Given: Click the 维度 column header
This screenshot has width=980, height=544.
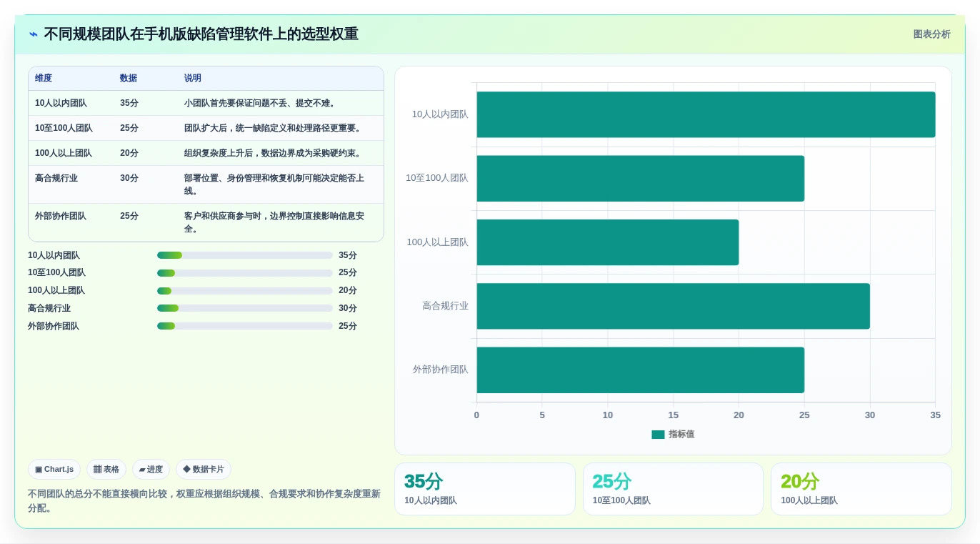Looking at the screenshot, I should pos(44,79).
